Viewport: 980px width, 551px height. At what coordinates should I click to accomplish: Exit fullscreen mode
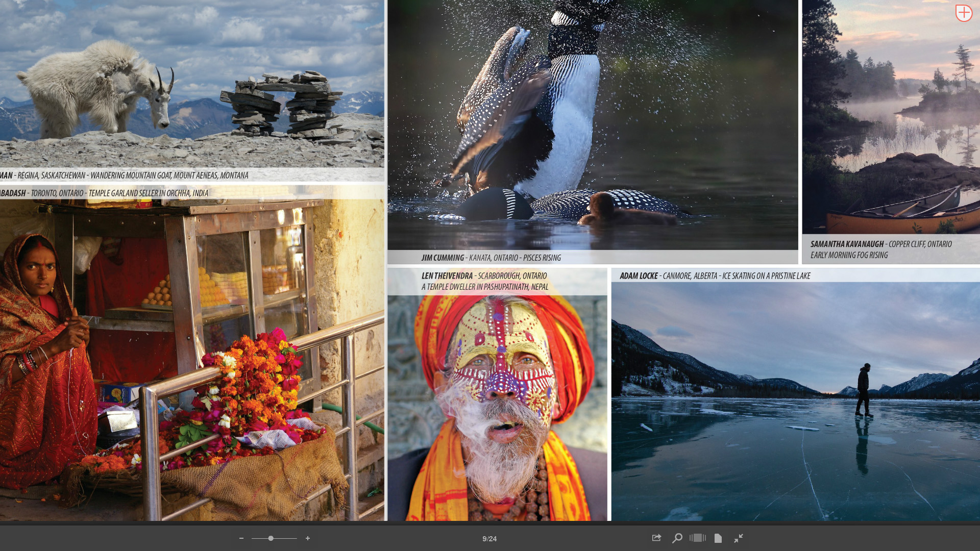click(x=739, y=538)
